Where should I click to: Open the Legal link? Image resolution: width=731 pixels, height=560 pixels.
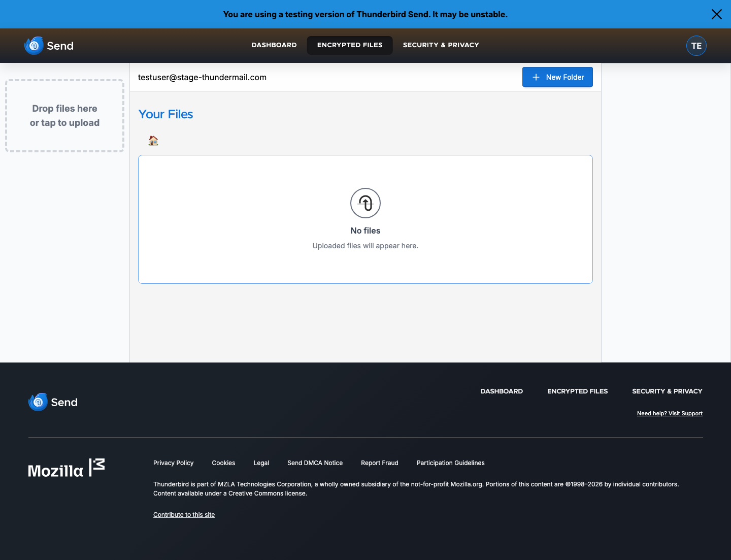(x=261, y=463)
